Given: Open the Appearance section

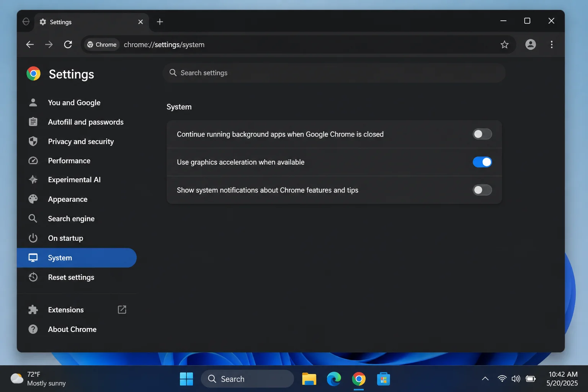Looking at the screenshot, I should 77,199.
